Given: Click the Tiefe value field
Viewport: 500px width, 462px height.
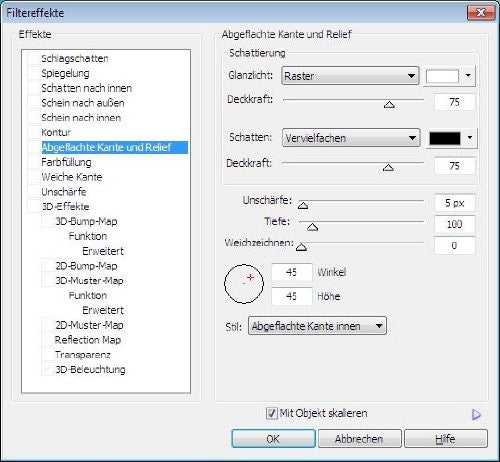Looking at the screenshot, I should (x=455, y=224).
